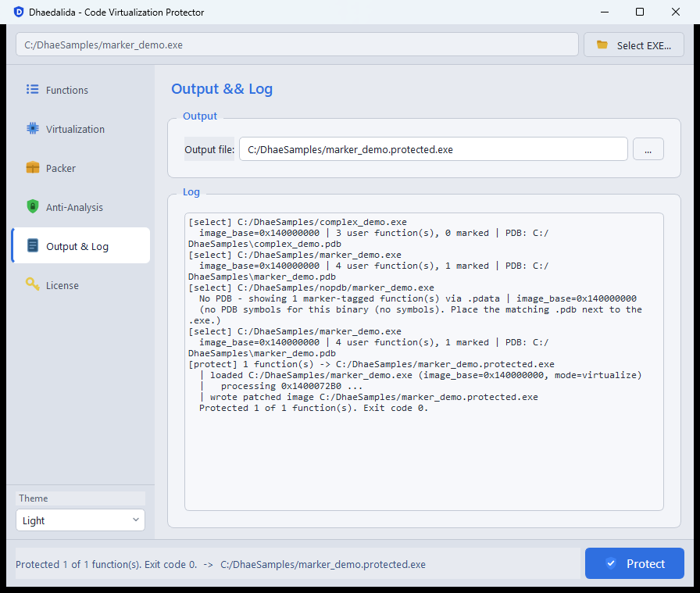The width and height of the screenshot is (700, 593).
Task: Click log line 'DhaeSamples\complex_demo.pdb'
Action: pyautogui.click(x=265, y=244)
